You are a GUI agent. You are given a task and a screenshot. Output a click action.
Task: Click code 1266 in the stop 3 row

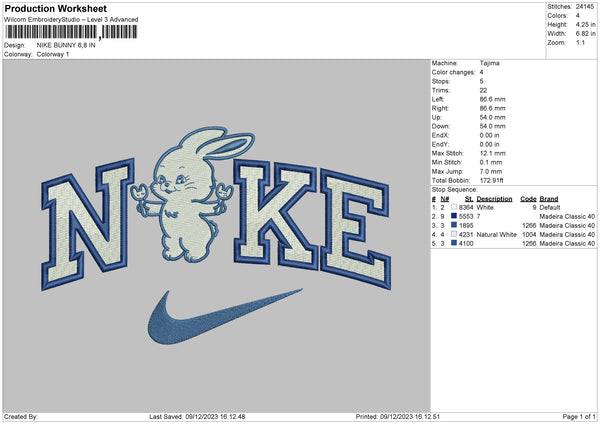click(x=529, y=225)
